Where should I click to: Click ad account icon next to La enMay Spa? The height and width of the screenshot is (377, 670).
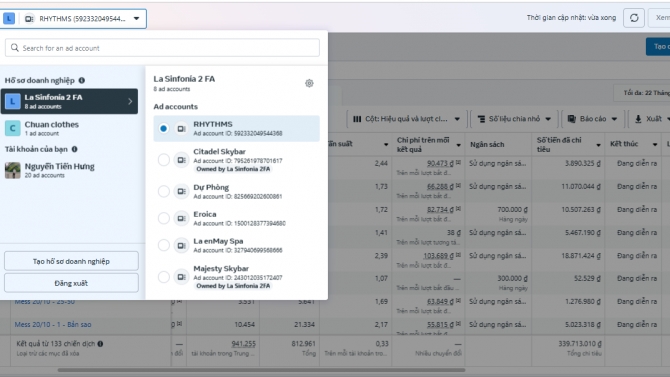pyautogui.click(x=181, y=245)
